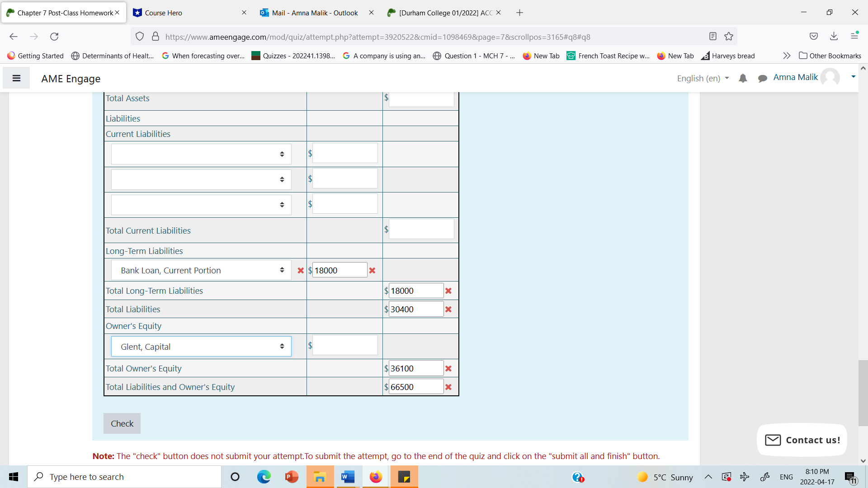Click Save to Pocket icon

coord(814,37)
